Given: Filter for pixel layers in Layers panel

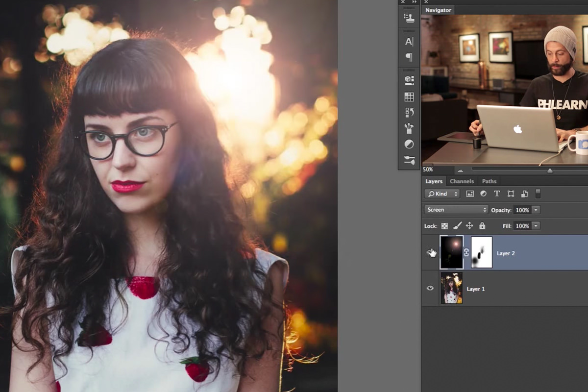Looking at the screenshot, I should pyautogui.click(x=470, y=194).
